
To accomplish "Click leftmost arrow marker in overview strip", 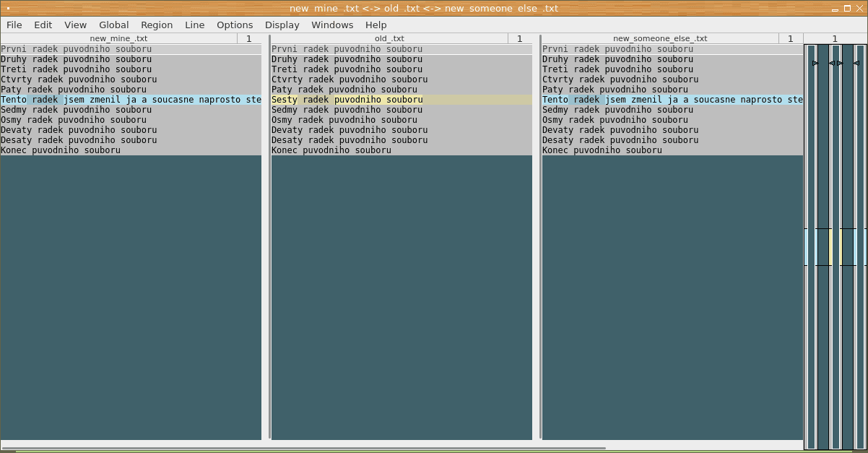I will click(x=815, y=64).
